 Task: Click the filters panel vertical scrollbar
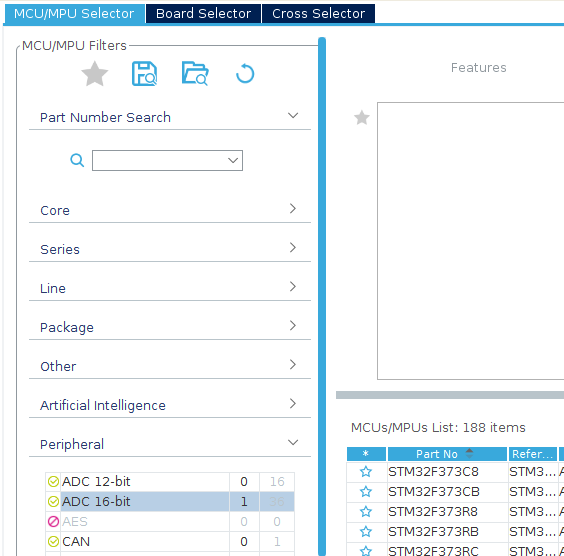tap(322, 296)
